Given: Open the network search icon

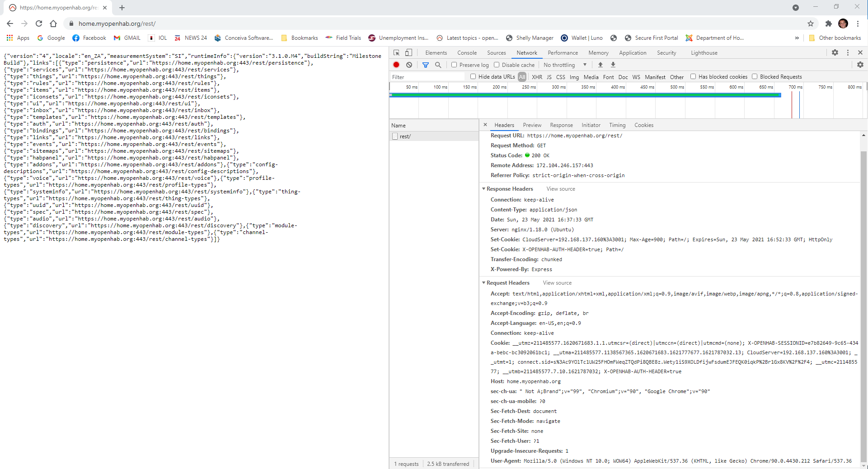Looking at the screenshot, I should point(438,65).
